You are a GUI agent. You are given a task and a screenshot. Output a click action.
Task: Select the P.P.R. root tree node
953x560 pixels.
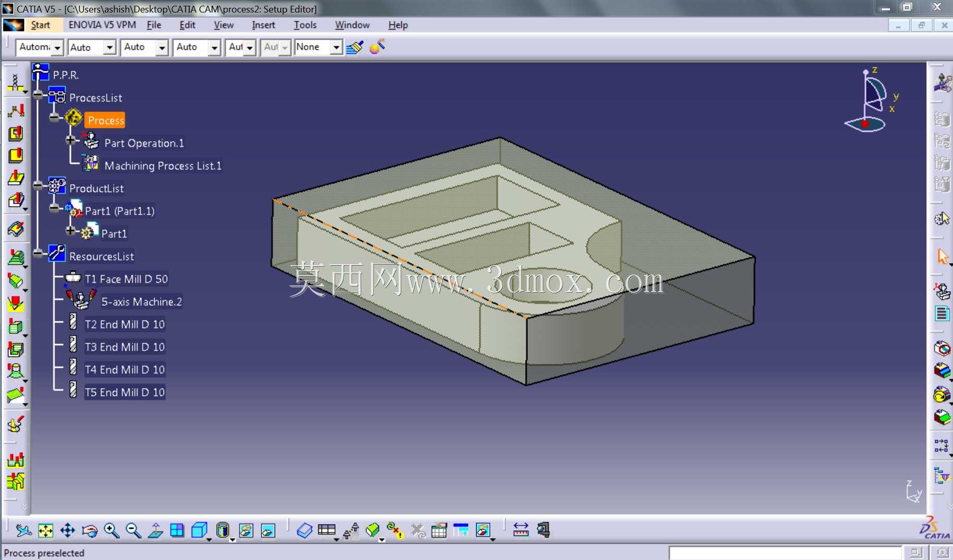(66, 75)
